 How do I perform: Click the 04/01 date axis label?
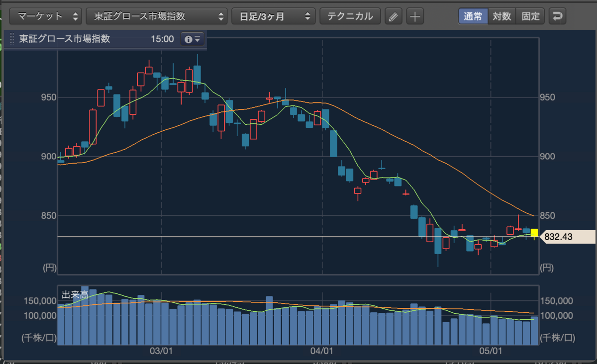coord(322,351)
